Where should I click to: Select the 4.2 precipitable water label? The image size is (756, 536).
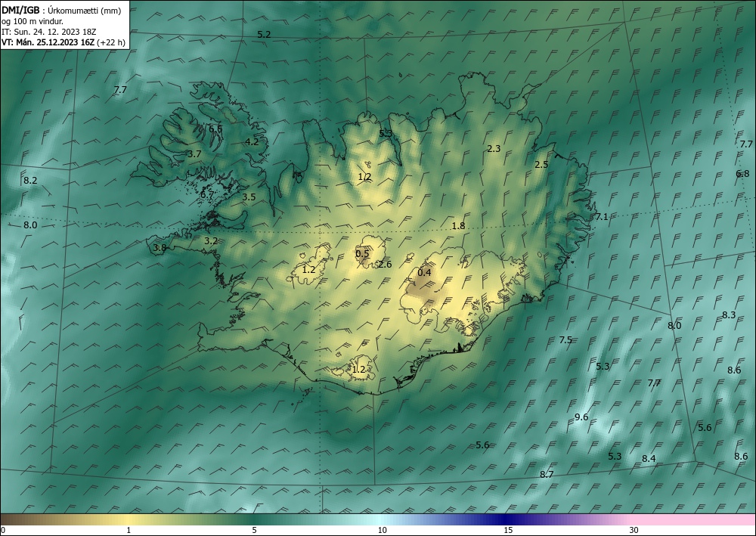click(x=252, y=141)
